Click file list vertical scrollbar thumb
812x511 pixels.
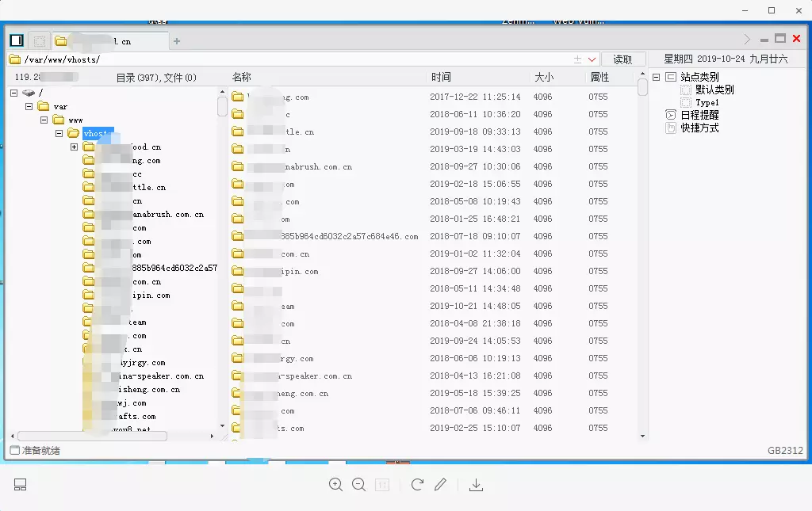(642, 86)
